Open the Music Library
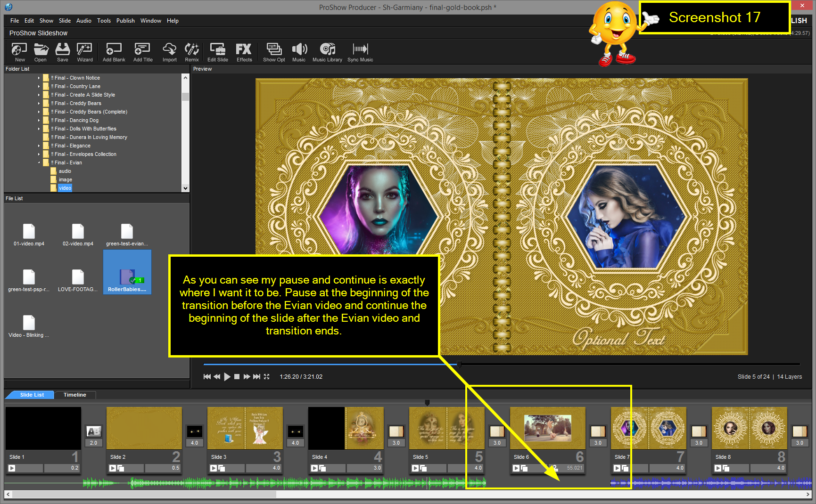This screenshot has width=816, height=504. click(x=327, y=52)
